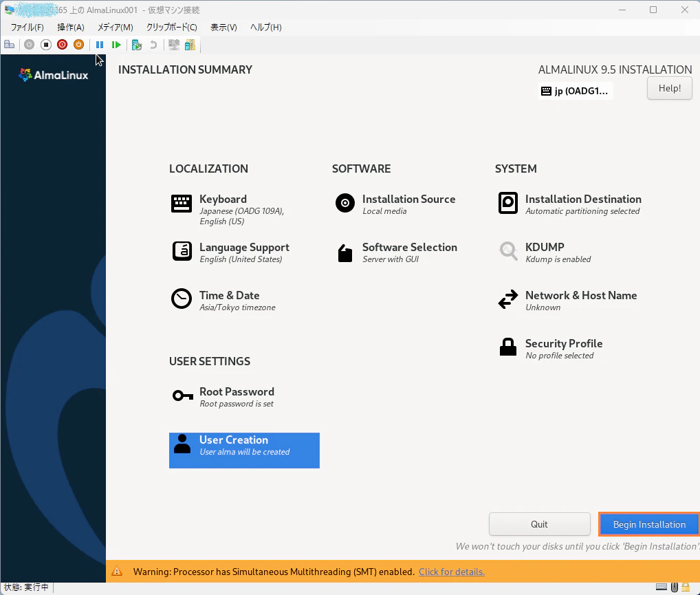
Task: Click the status bar lock icon
Action: [686, 587]
